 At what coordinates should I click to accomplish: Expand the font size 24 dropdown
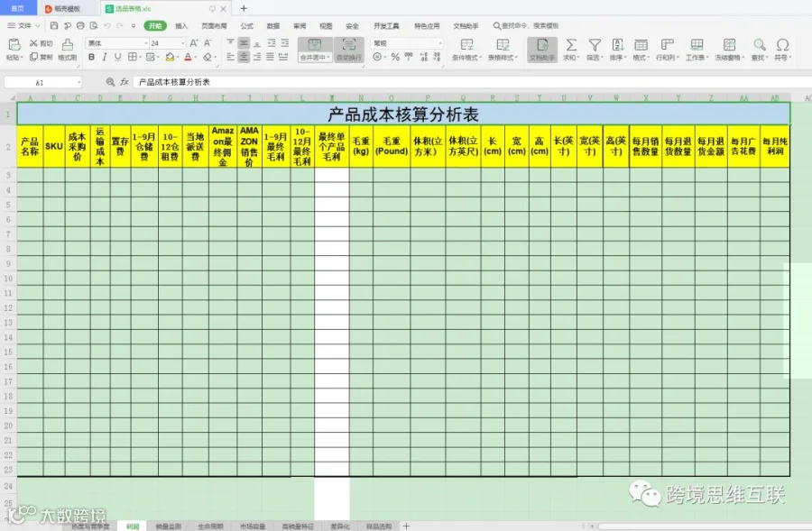[182, 43]
